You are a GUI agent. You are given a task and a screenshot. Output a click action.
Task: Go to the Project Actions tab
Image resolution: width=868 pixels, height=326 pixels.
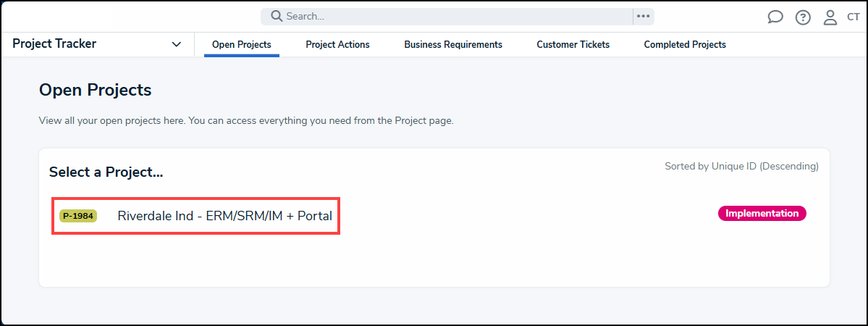coord(337,45)
